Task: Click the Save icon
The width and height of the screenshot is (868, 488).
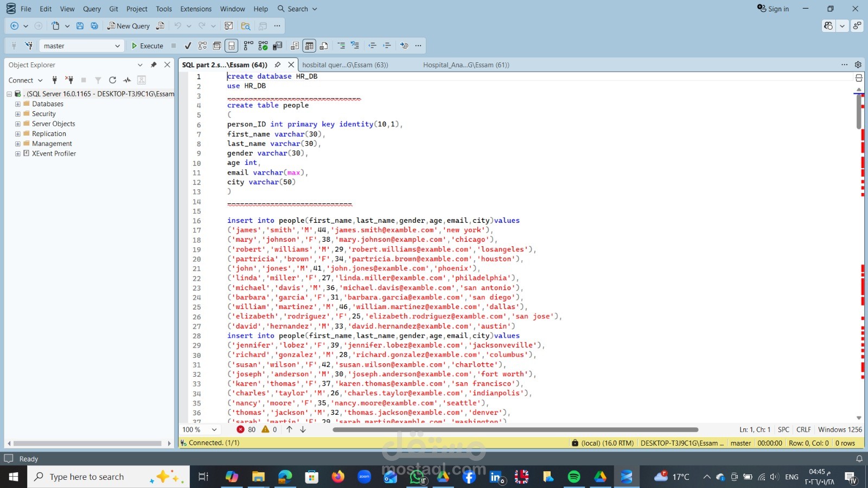Action: tap(80, 25)
